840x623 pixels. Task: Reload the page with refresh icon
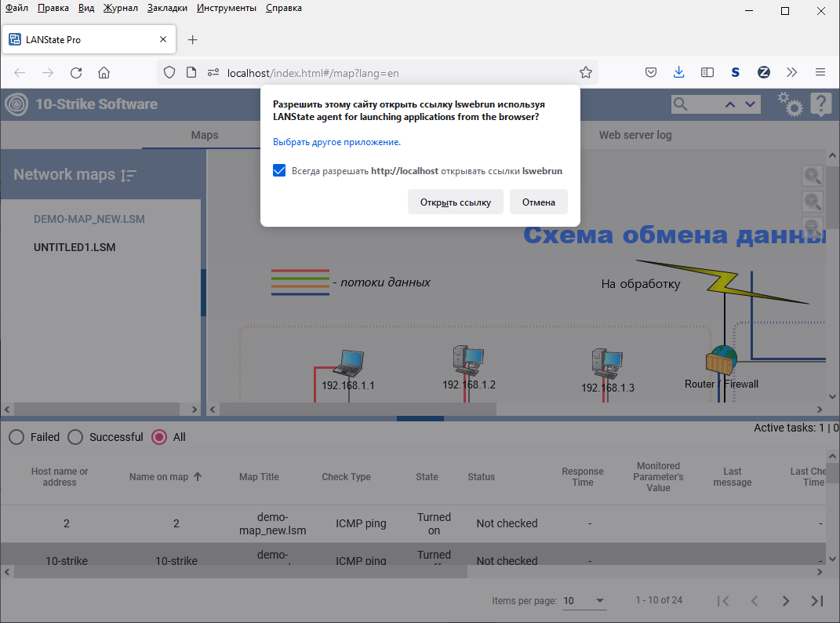coord(76,72)
